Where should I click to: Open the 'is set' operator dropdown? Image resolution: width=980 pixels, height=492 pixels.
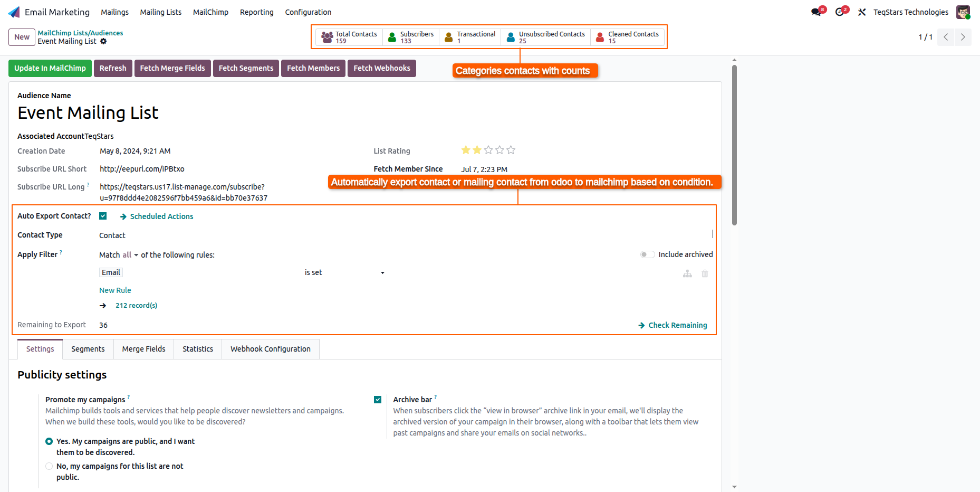tap(344, 273)
